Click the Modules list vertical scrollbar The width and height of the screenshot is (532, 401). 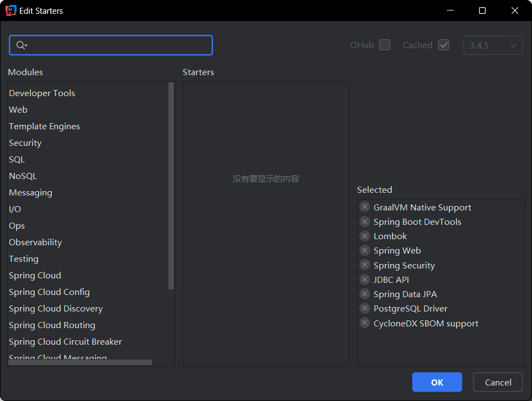click(171, 186)
